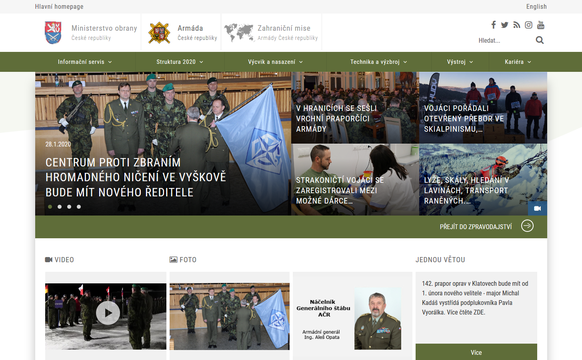
Task: Expand the Technika a výzbroj menu
Action: 379,62
